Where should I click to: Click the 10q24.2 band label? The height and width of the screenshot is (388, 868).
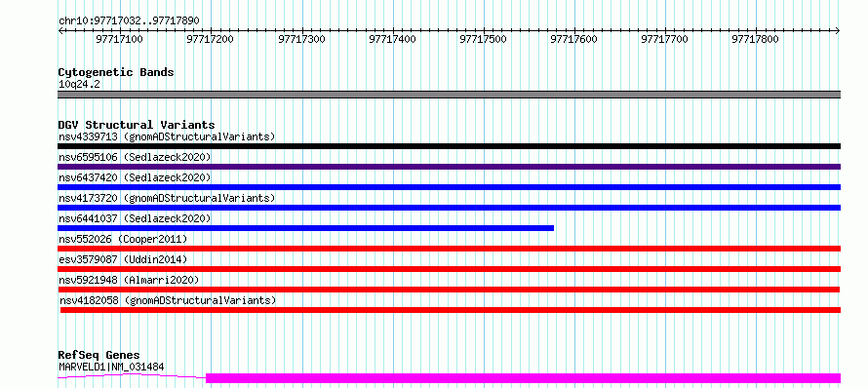[x=79, y=85]
